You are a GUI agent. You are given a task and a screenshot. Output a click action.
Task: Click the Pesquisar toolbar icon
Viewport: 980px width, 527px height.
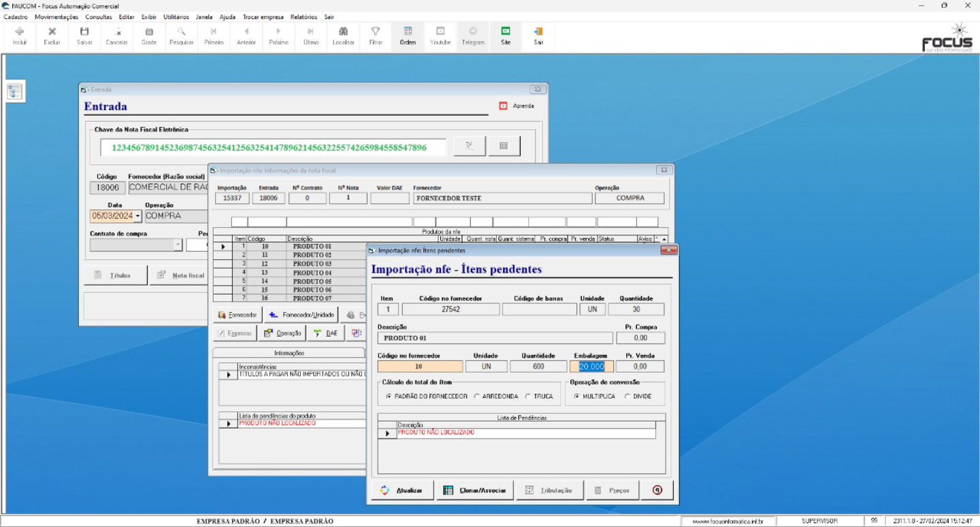182,35
